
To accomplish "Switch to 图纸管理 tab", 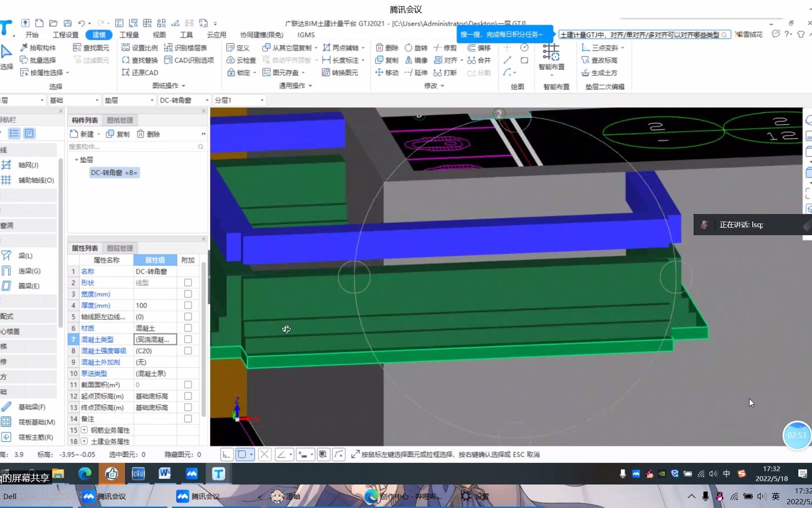I will (120, 120).
